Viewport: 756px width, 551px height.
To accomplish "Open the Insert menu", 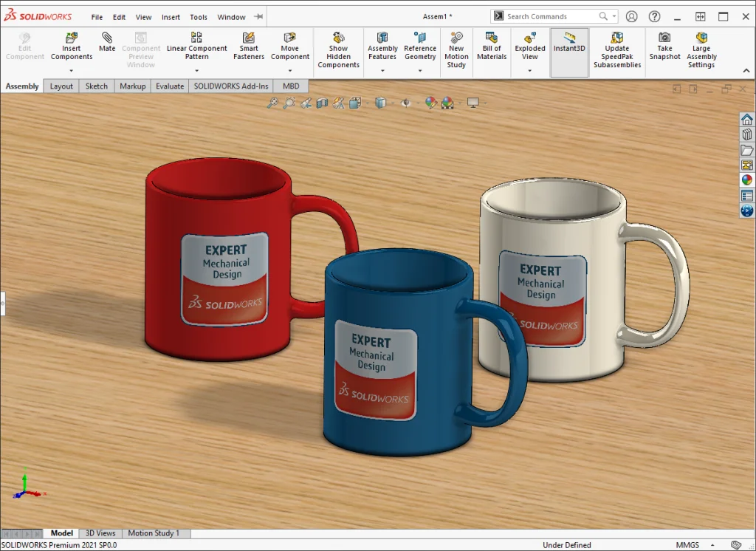I will pos(171,17).
